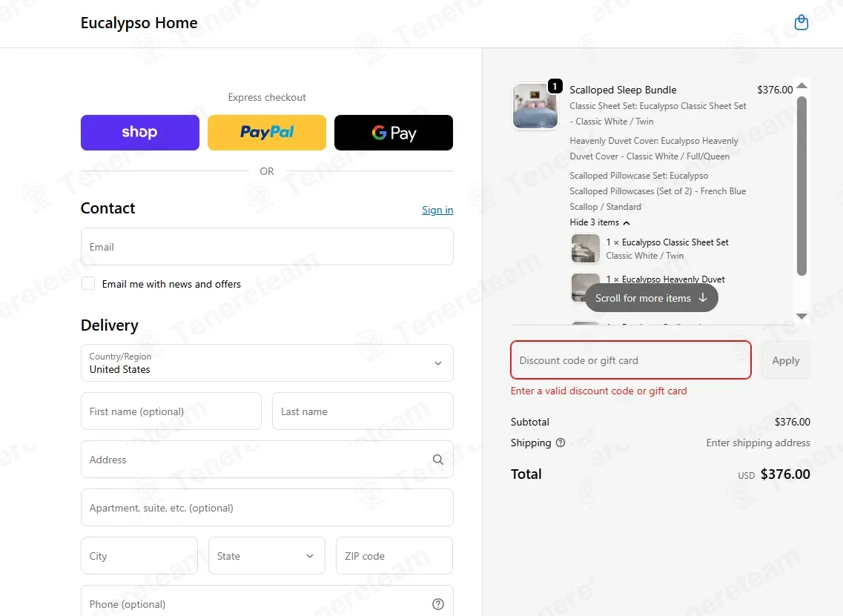Click the scroll-down arrow of the order list
Viewport: 843px width, 616px height.
click(801, 317)
